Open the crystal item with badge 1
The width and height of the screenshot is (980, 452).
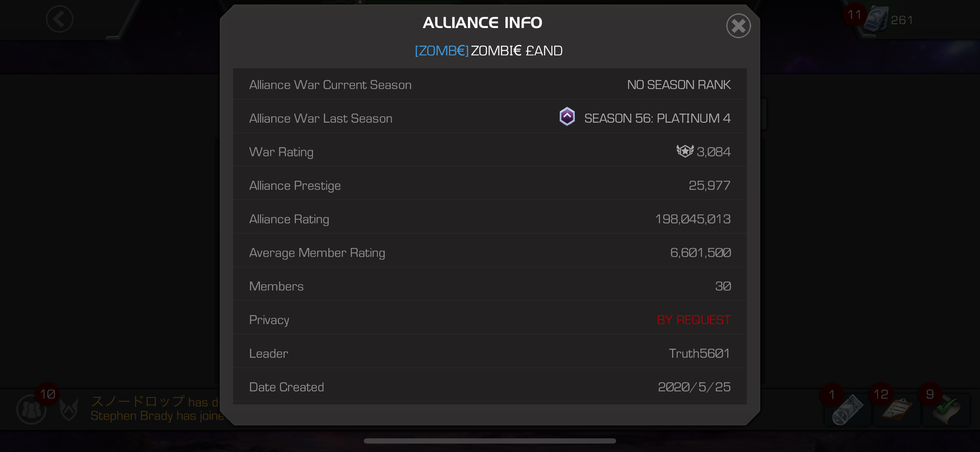847,409
